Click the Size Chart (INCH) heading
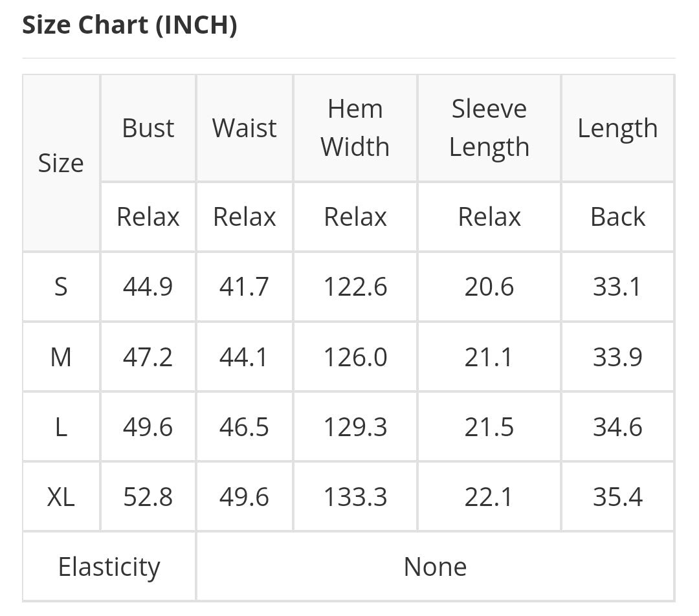Image resolution: width=699 pixels, height=616 pixels. [x=129, y=25]
